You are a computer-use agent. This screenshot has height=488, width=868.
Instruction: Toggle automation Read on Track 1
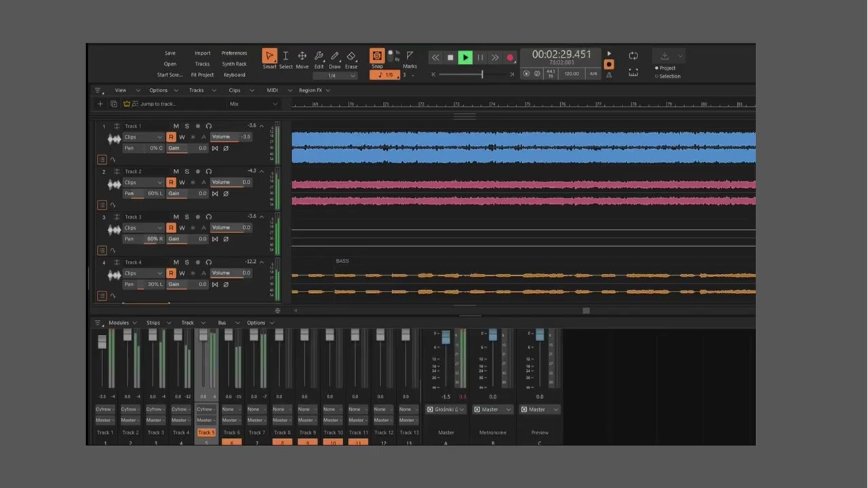171,137
